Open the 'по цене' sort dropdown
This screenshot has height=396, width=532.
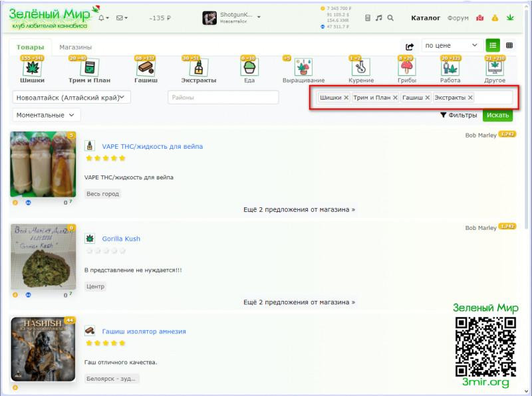point(452,45)
